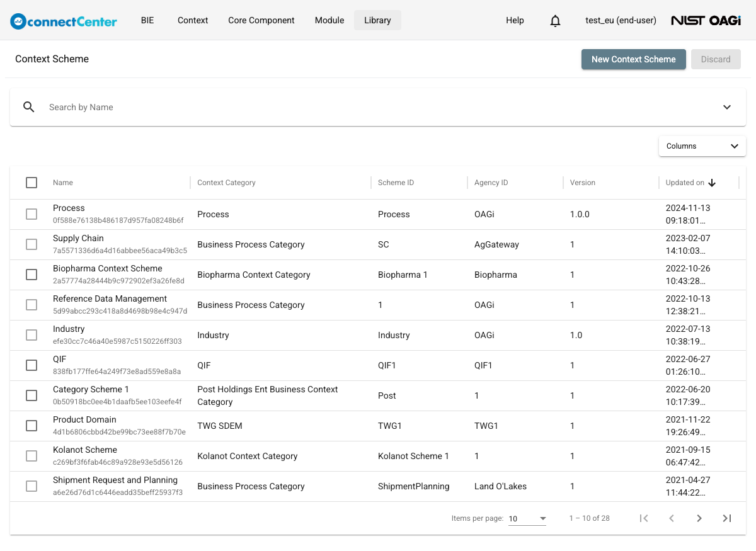Click the Kolanot Scheme 1 scheme ID cell
This screenshot has height=551, width=756.
(x=413, y=456)
